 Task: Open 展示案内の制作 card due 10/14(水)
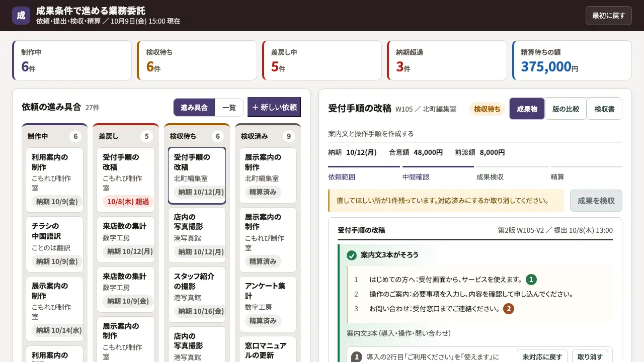tap(54, 309)
